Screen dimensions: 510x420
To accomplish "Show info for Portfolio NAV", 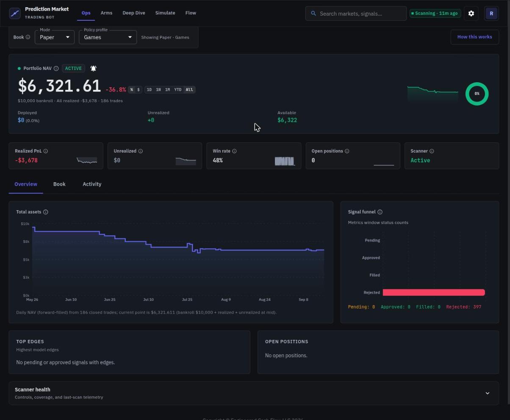I will tap(56, 68).
